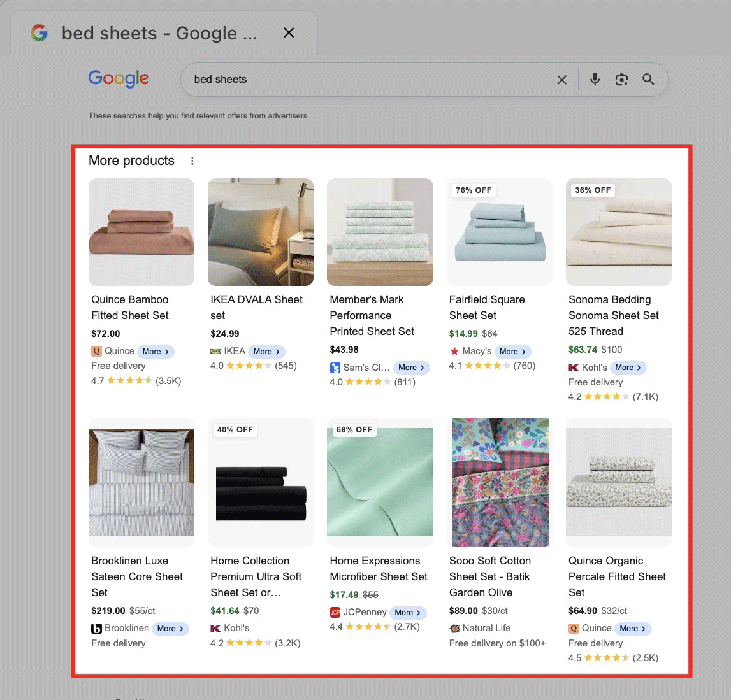Click Sam's Club seller logo

click(x=335, y=368)
